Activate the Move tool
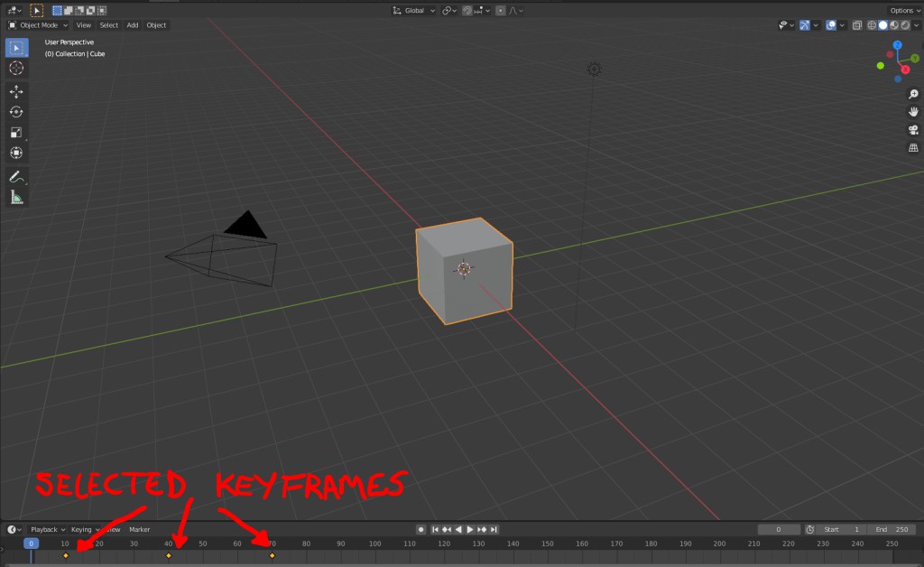 [x=16, y=92]
